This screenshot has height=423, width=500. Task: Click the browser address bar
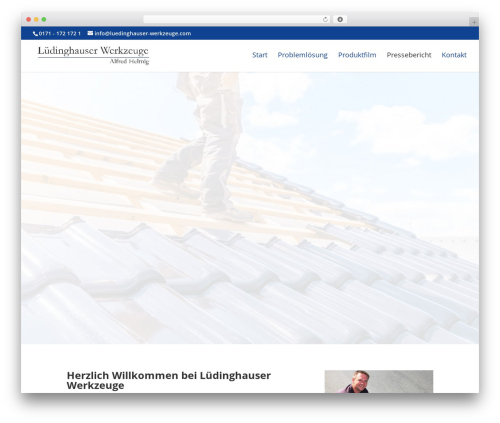pos(237,20)
